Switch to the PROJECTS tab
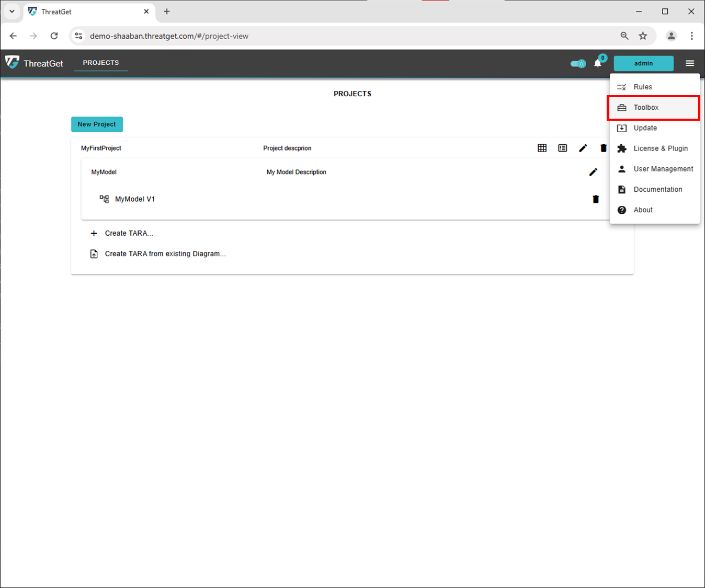The height and width of the screenshot is (588, 705). tap(101, 63)
